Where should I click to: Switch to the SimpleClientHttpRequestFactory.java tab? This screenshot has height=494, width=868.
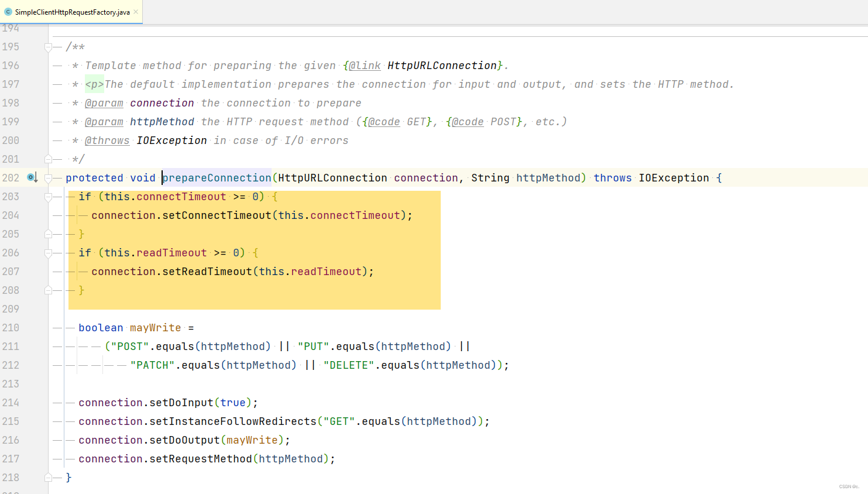(x=71, y=12)
